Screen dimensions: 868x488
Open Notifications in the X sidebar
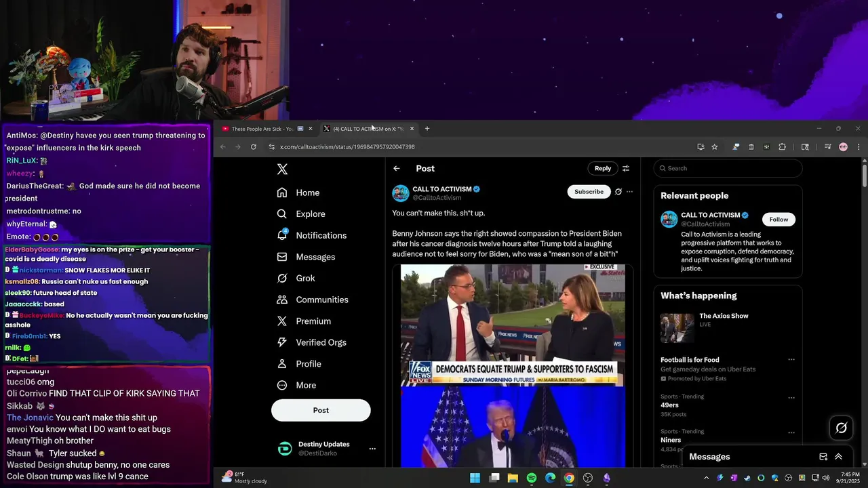click(x=312, y=235)
